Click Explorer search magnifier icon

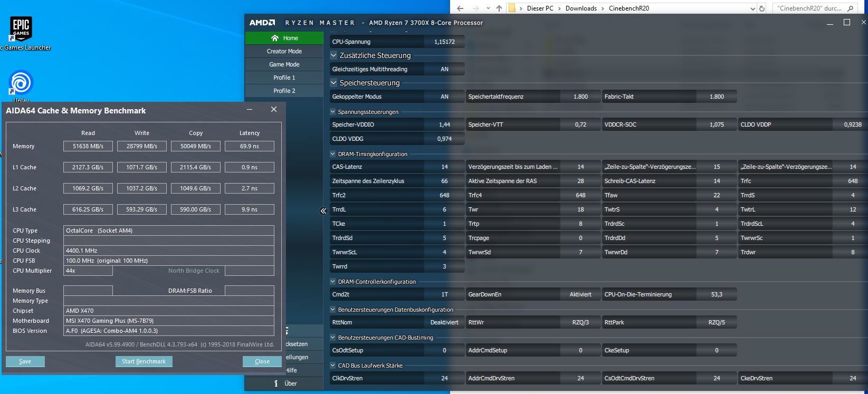point(850,8)
